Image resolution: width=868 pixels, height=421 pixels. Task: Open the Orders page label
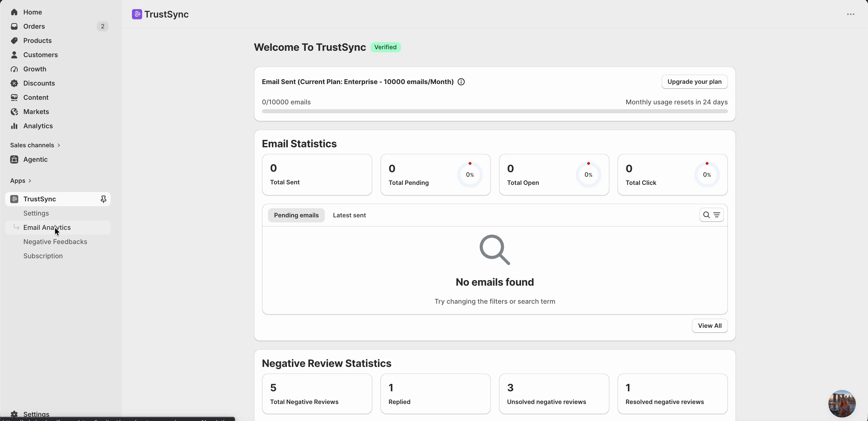34,26
